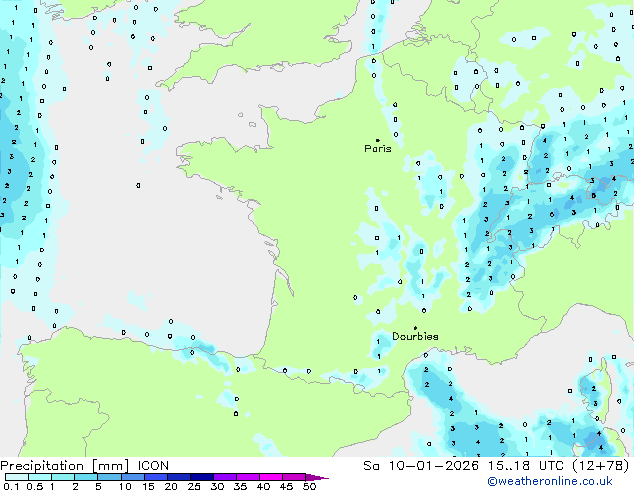Viewport: 634px width, 490px height.
Task: Click the 25 legend scale value
Action: click(x=194, y=486)
